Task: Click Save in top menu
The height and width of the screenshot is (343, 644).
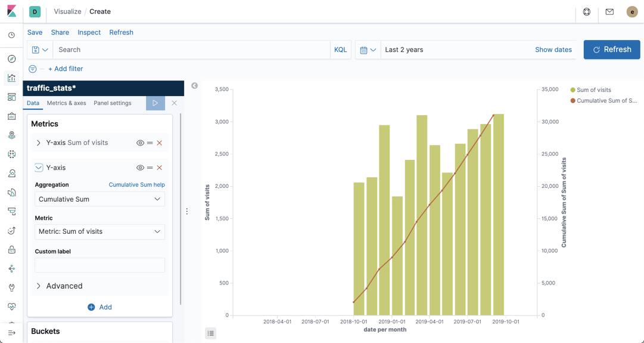Action: click(x=35, y=32)
